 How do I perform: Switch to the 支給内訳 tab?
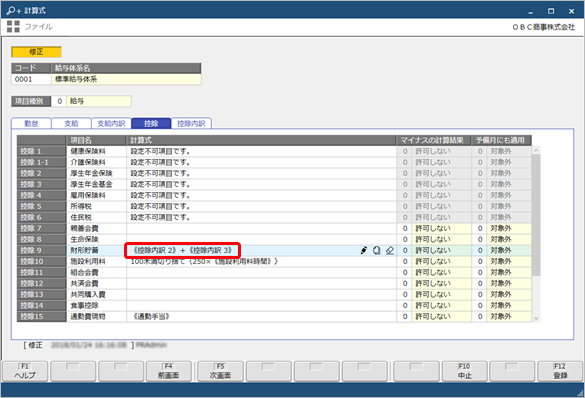(x=111, y=123)
